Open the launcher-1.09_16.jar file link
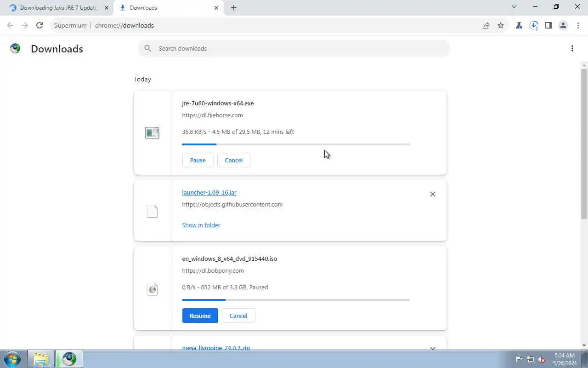 pyautogui.click(x=209, y=193)
